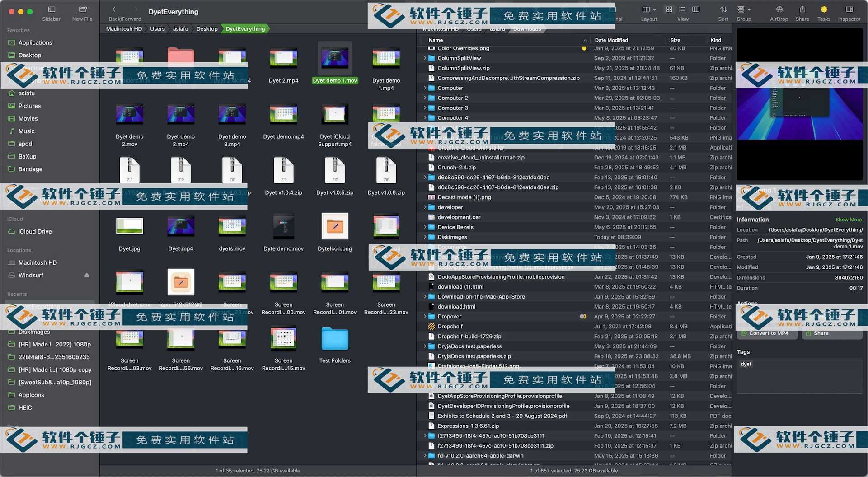
Task: Open asiafu home folder in sidebar
Action: [x=27, y=93]
